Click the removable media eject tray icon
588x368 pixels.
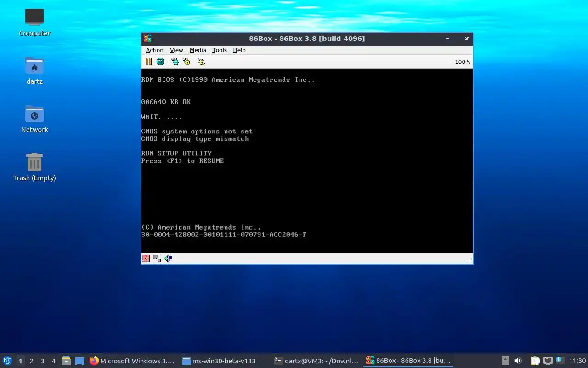[x=505, y=361]
